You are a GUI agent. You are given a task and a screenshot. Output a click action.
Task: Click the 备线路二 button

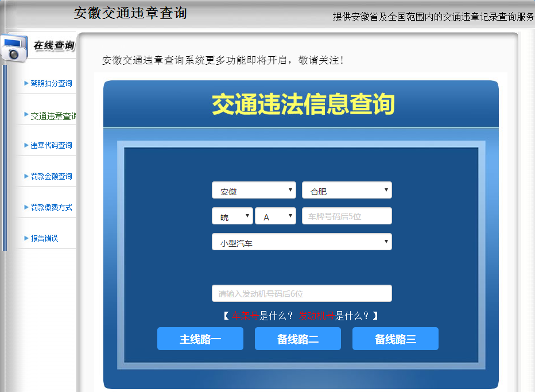tap(297, 339)
